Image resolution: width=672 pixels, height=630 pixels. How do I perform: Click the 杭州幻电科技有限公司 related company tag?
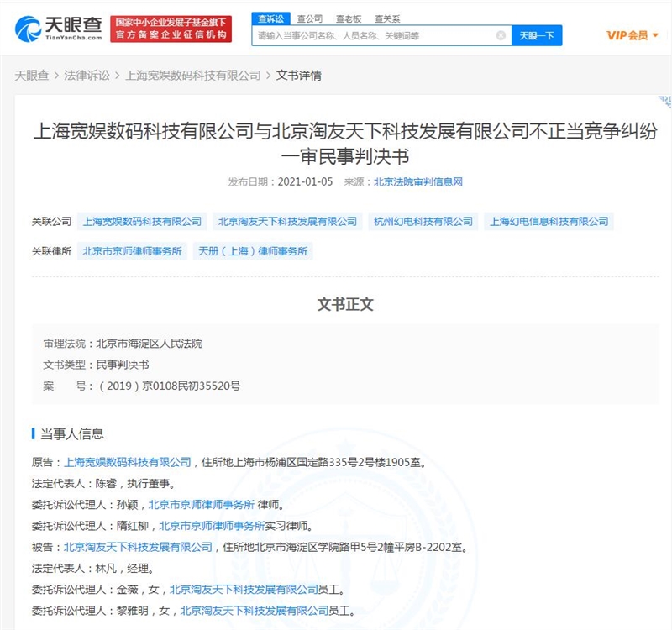(x=423, y=222)
